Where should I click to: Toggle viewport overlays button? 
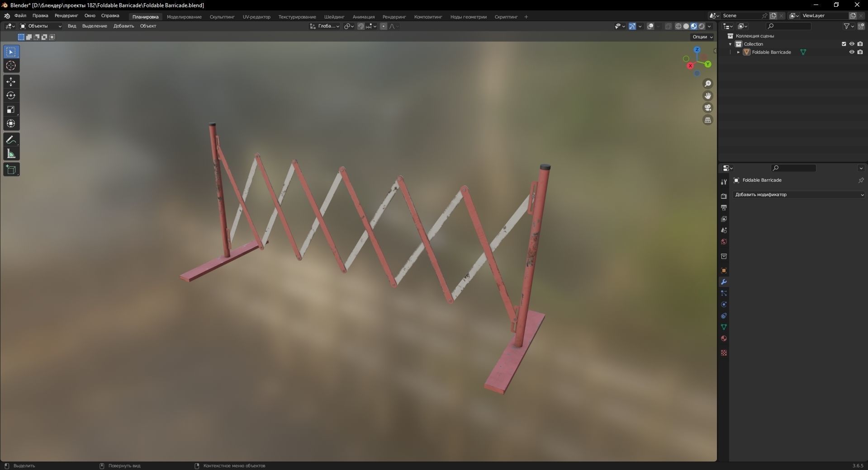coord(650,26)
